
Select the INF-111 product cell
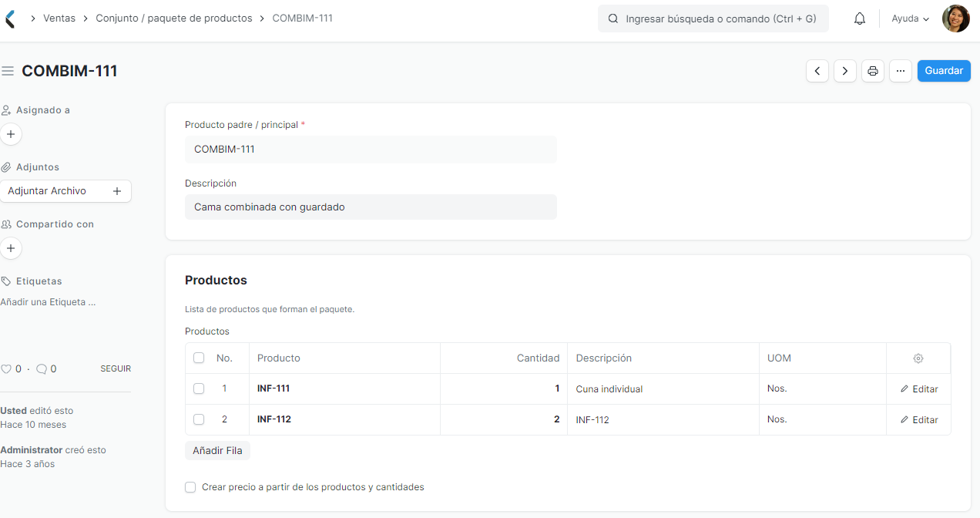344,388
